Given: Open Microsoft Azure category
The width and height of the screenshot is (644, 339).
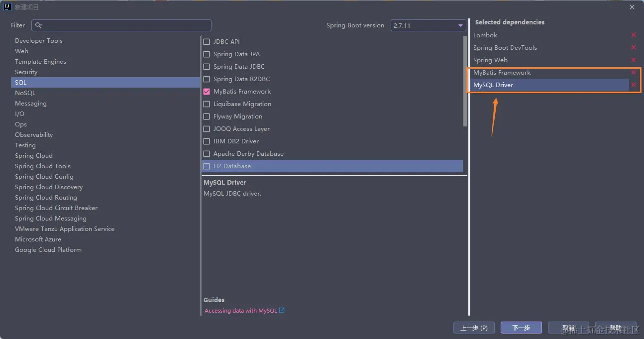Looking at the screenshot, I should (x=38, y=239).
